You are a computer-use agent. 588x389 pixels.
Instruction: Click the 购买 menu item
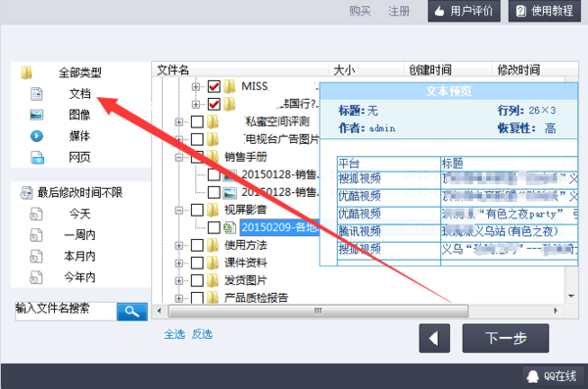[360, 11]
